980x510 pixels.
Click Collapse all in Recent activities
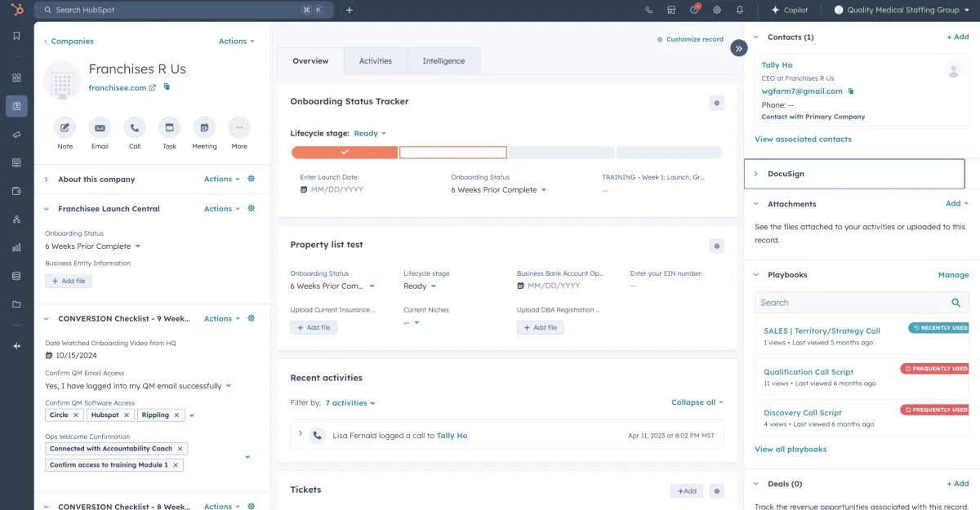pos(697,402)
